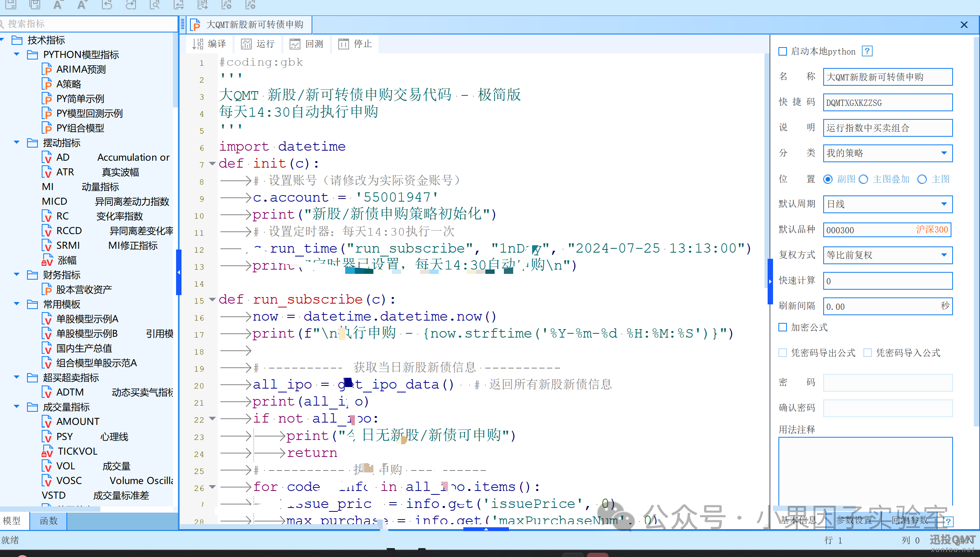Viewport: 980px width, 557px height.
Task: Click the save icon in top toolbar
Action: [10, 5]
